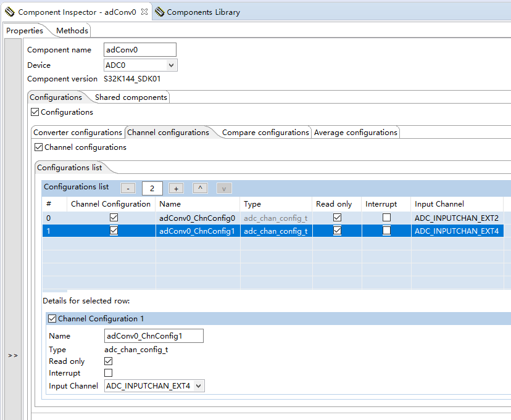
Task: Open the Shared components tab
Action: pyautogui.click(x=131, y=97)
